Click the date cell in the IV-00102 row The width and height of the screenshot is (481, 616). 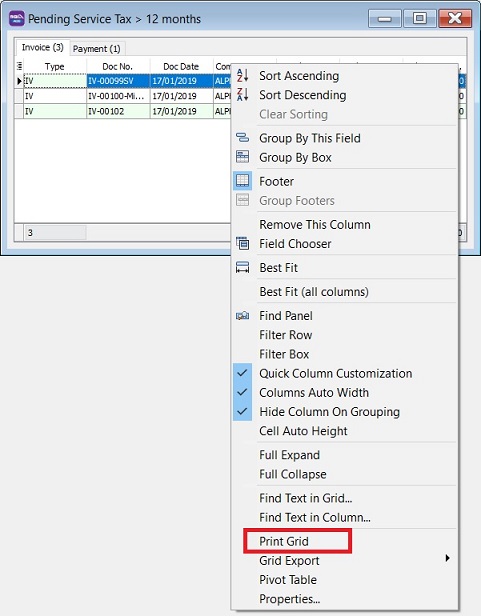click(181, 111)
